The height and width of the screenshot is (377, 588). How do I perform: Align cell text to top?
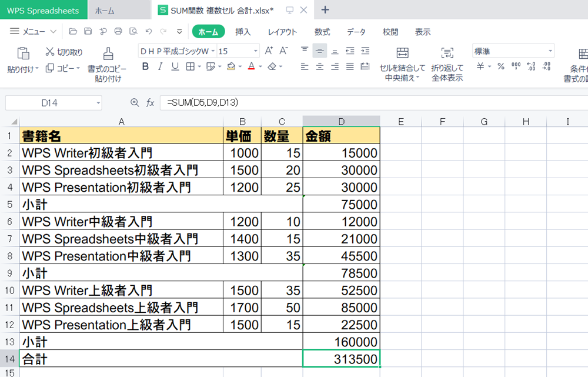[x=305, y=50]
